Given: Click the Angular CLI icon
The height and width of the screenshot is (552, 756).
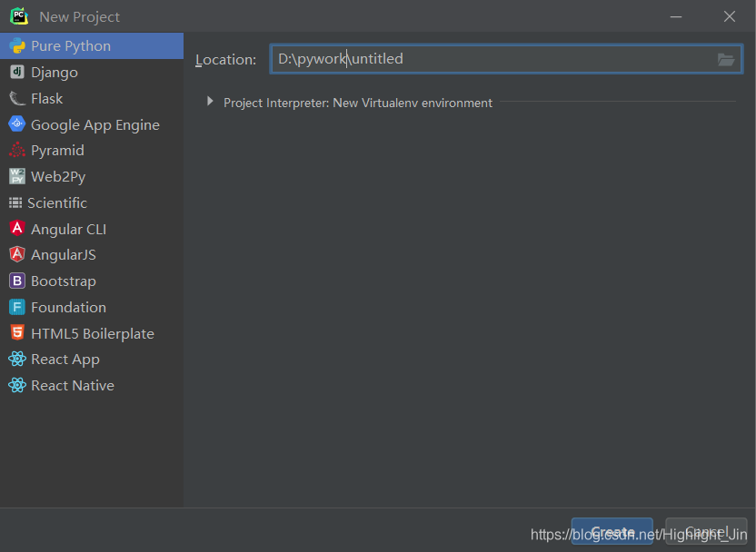Looking at the screenshot, I should click(x=17, y=229).
